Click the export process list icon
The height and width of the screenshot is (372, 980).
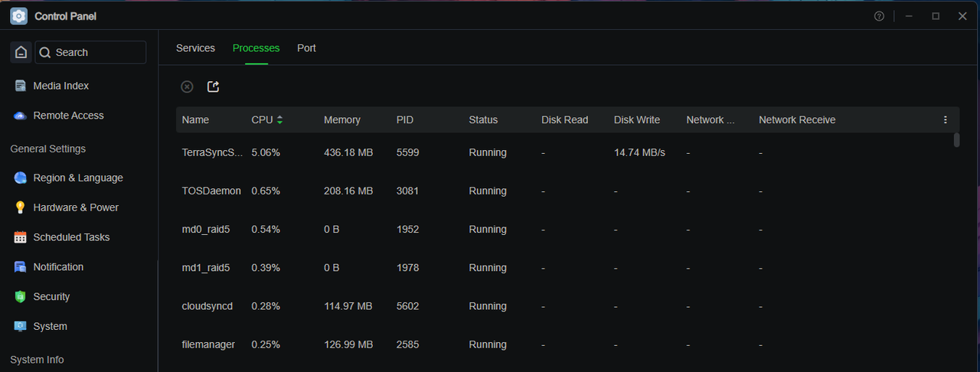click(214, 87)
